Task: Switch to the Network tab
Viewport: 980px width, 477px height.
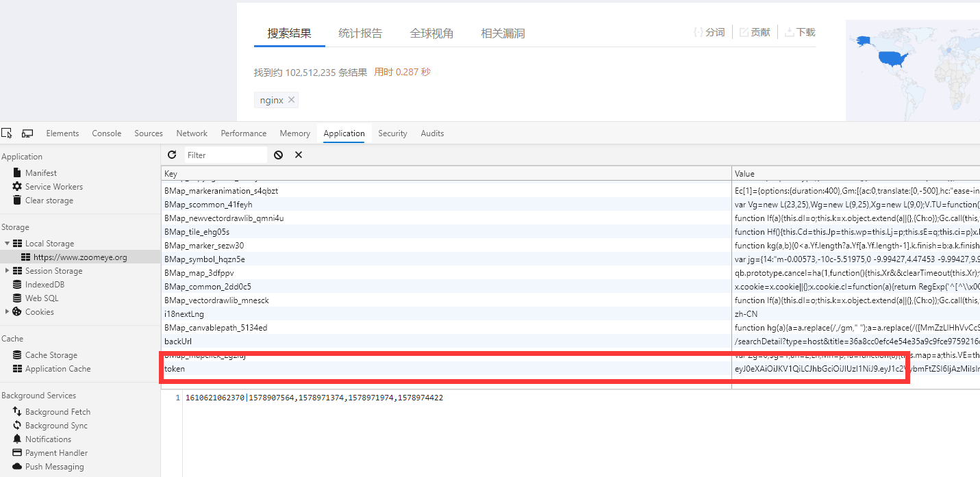Action: (192, 133)
